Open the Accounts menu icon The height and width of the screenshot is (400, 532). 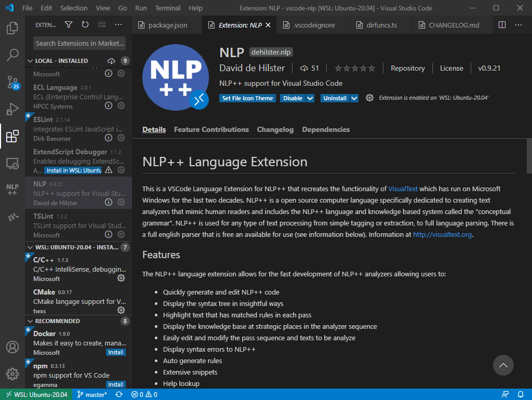point(12,347)
